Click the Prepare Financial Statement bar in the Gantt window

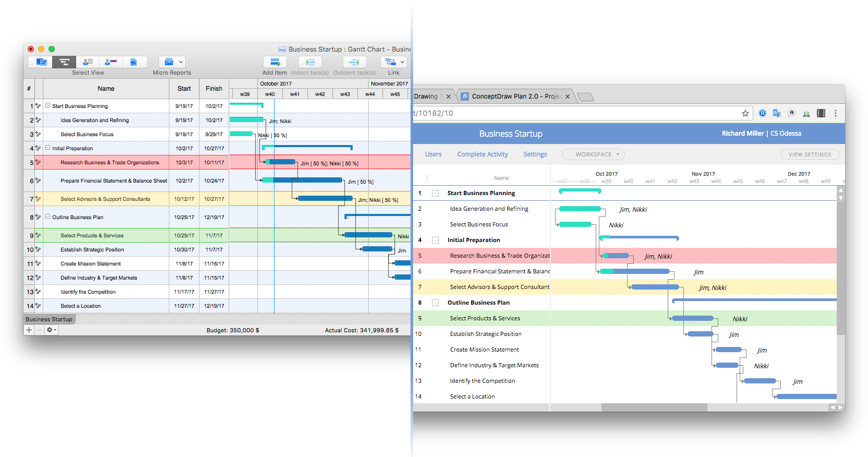pyautogui.click(x=302, y=180)
